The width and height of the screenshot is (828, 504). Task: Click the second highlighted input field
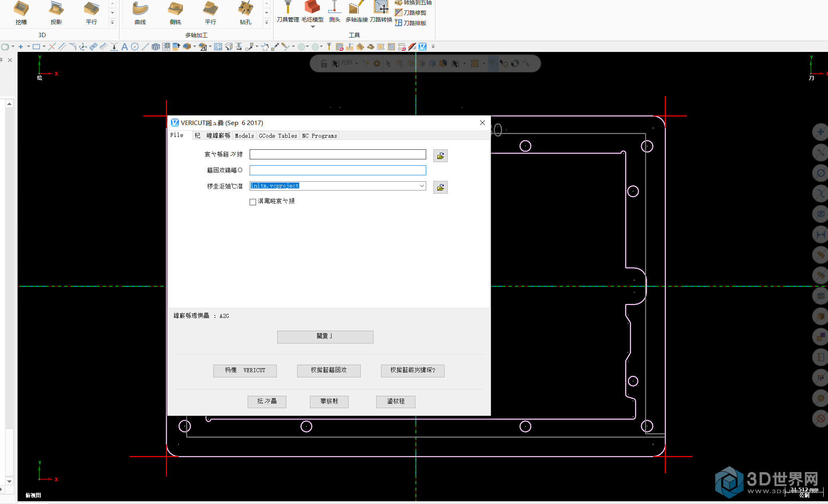pos(338,170)
